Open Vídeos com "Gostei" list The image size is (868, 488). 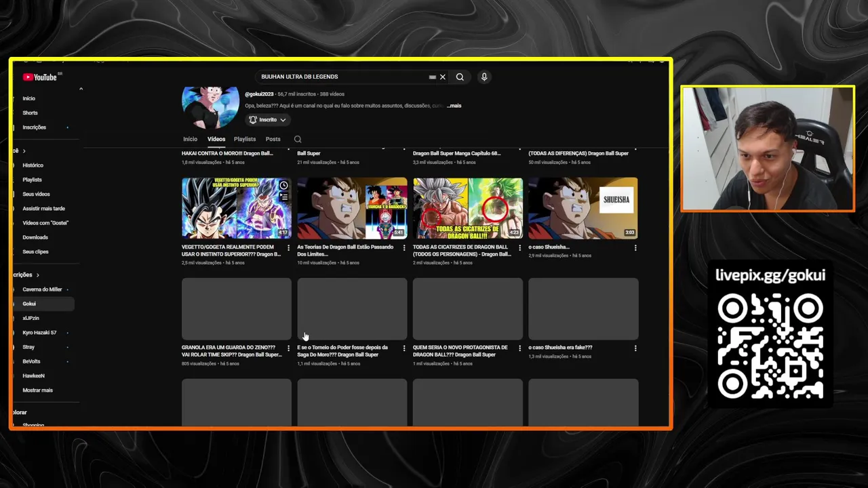(45, 223)
